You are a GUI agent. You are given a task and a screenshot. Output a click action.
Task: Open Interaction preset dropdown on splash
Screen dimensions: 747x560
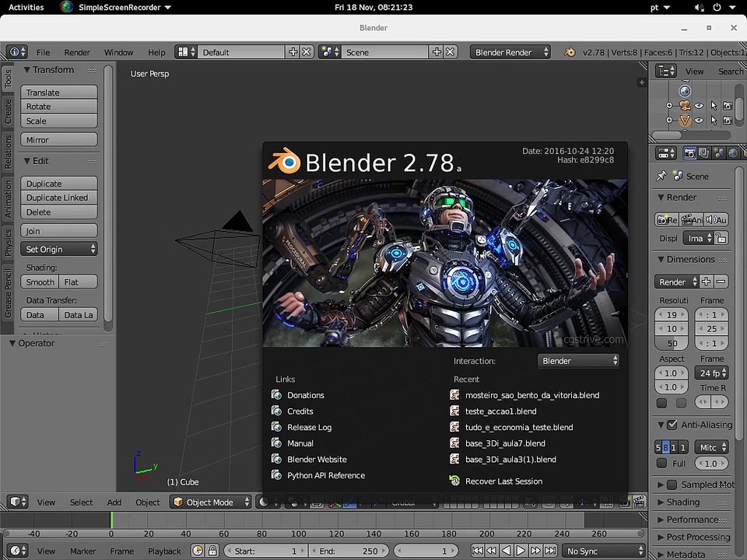coord(578,360)
